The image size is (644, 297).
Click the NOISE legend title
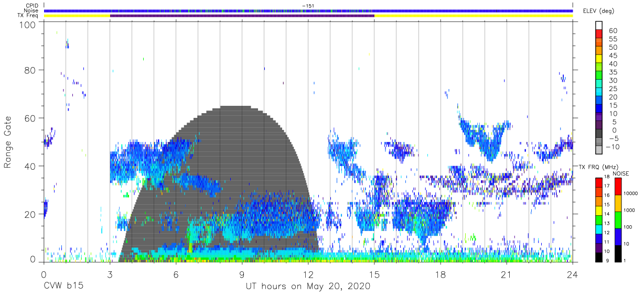(x=621, y=173)
